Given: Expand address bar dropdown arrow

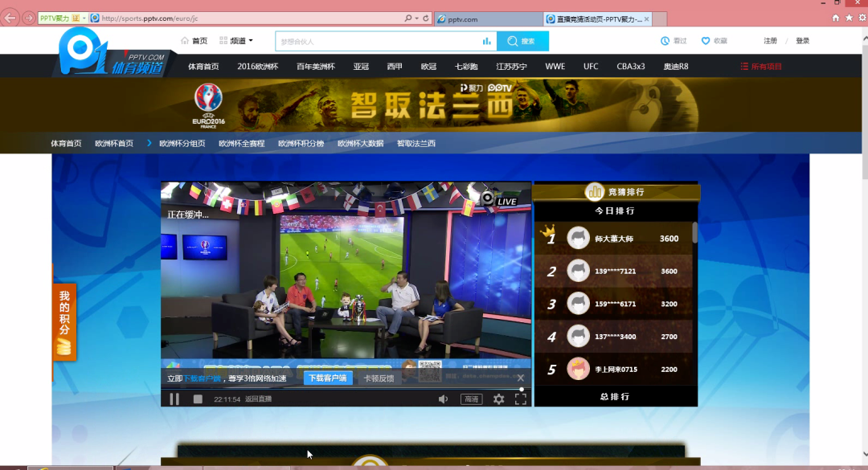Looking at the screenshot, I should 417,18.
